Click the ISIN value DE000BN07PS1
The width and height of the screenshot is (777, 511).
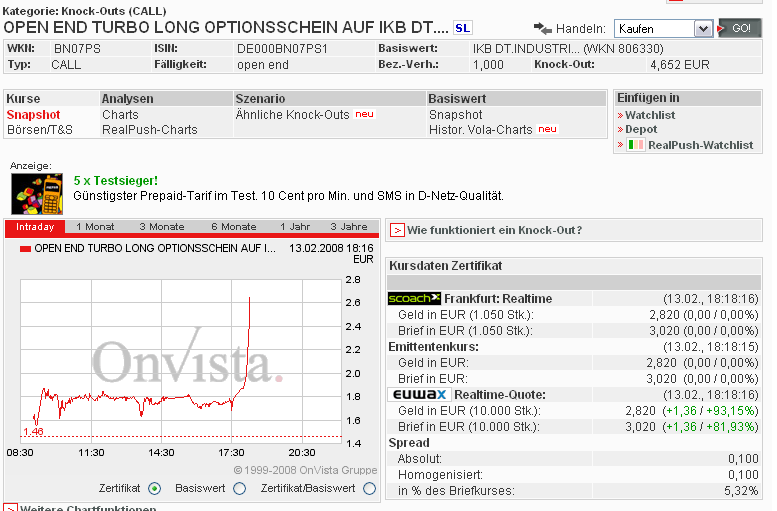[282, 49]
